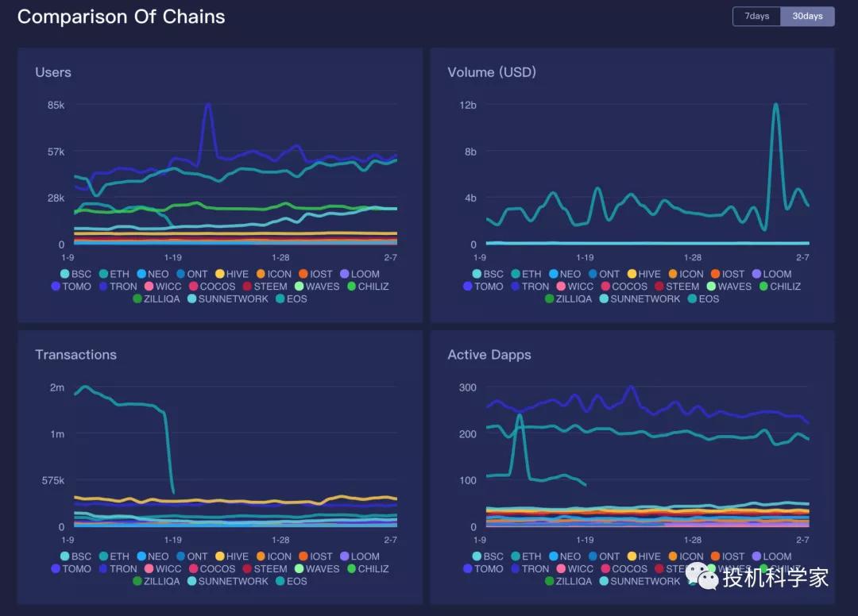
Task: Hide NEO series in Active Dapps chart
Action: pos(562,556)
